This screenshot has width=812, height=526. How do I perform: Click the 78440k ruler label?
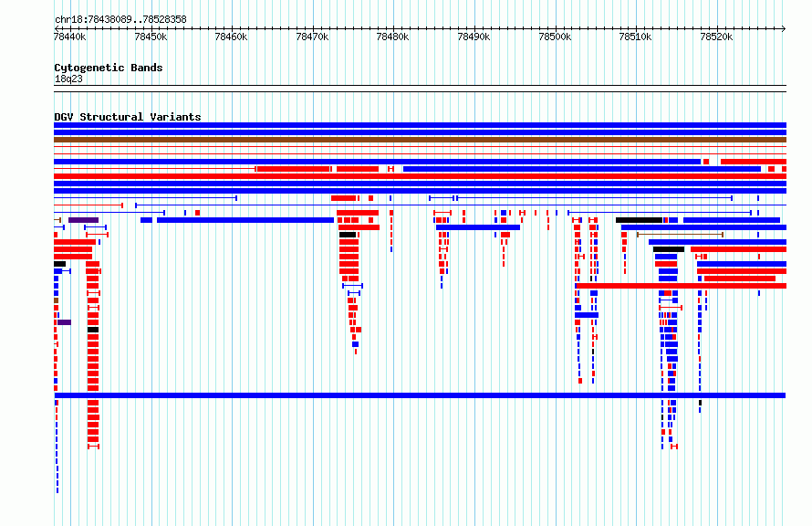pos(70,37)
